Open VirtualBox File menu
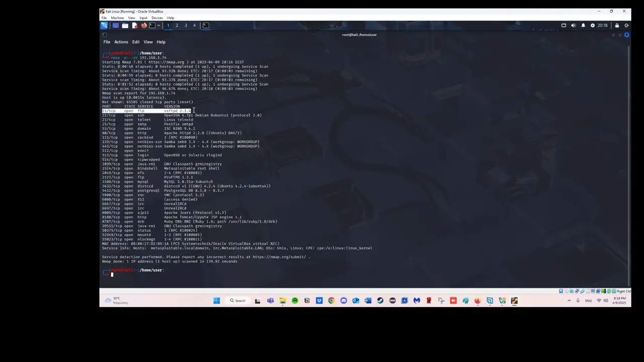 [104, 18]
